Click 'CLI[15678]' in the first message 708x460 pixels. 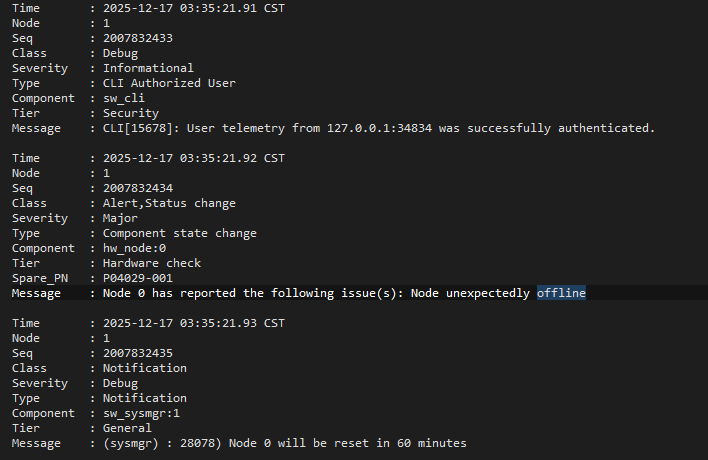tap(138, 128)
